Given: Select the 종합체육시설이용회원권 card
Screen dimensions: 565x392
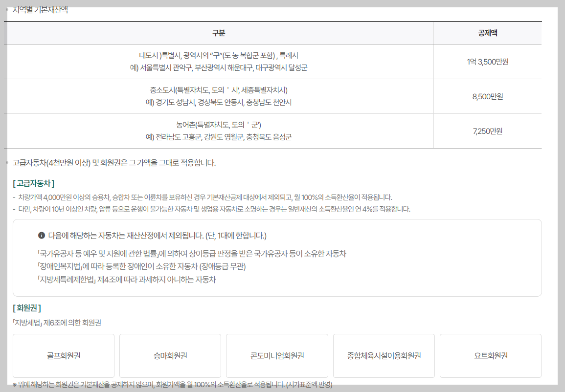Looking at the screenshot, I should coord(384,355).
